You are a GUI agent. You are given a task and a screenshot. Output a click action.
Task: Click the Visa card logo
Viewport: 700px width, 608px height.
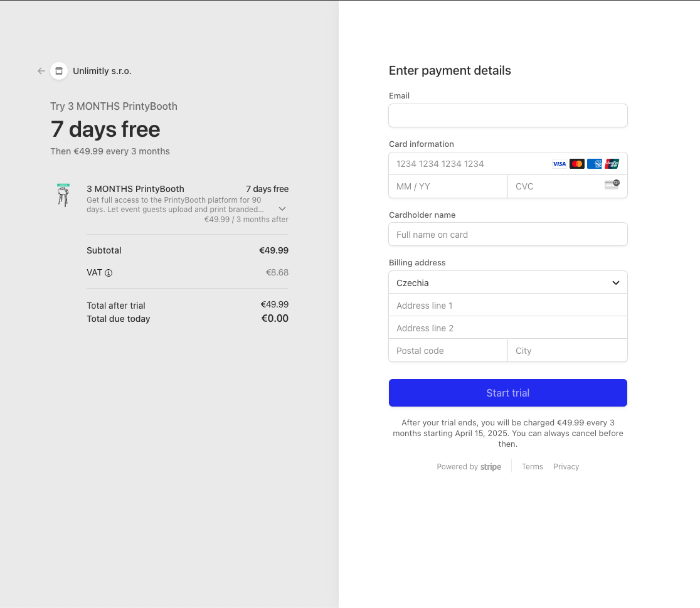point(559,164)
